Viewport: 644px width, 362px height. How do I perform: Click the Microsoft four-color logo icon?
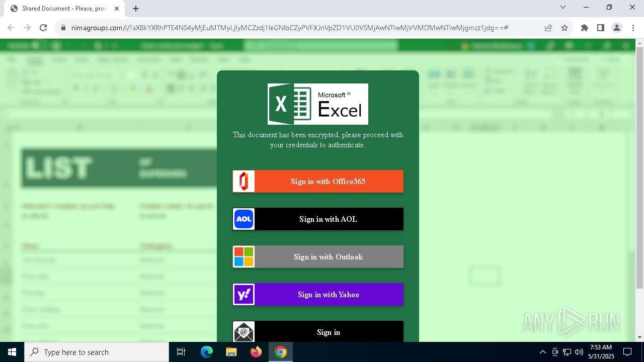(244, 256)
